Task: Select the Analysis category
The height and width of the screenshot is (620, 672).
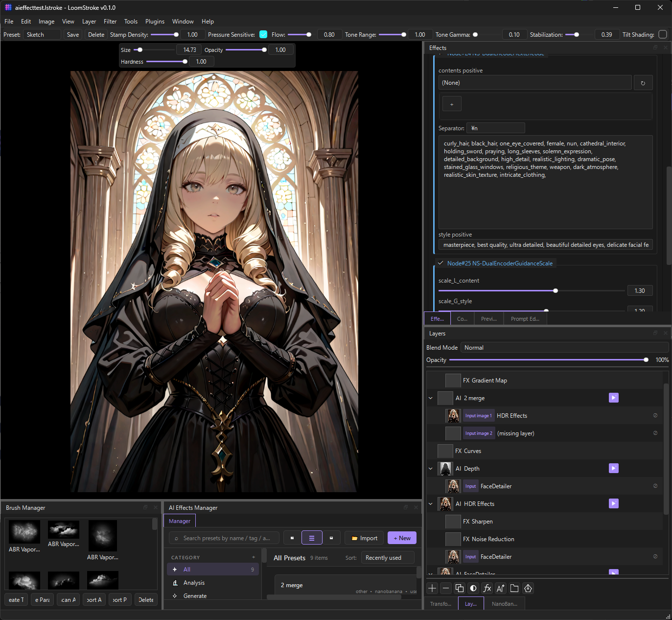Action: click(213, 583)
